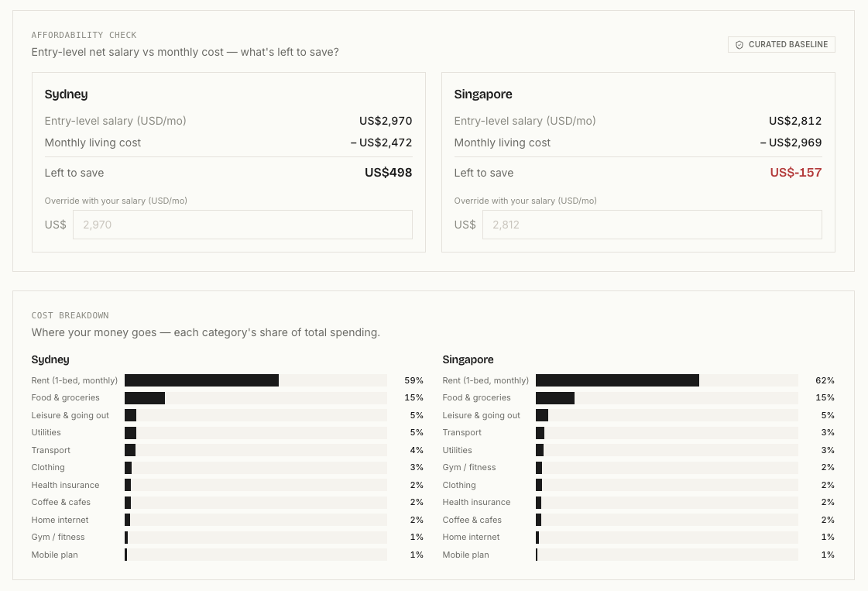The height and width of the screenshot is (591, 868).
Task: Click Sydney rent share 59% value
Action: pos(414,380)
